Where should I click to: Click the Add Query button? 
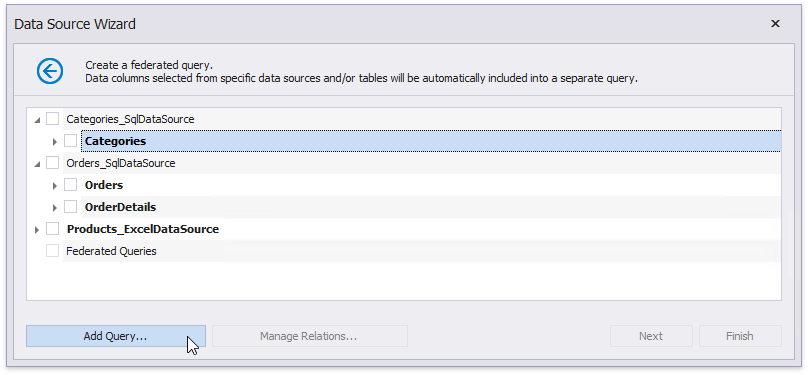click(115, 336)
